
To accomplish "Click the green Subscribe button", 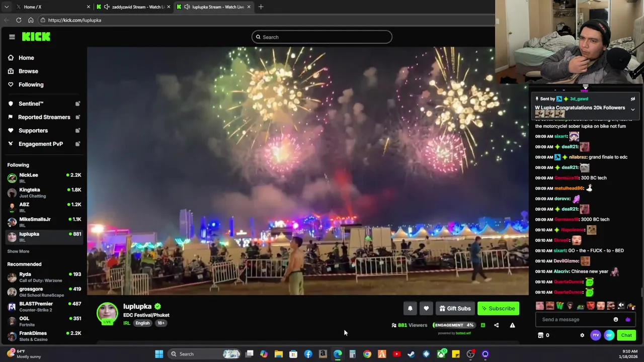I will [498, 309].
